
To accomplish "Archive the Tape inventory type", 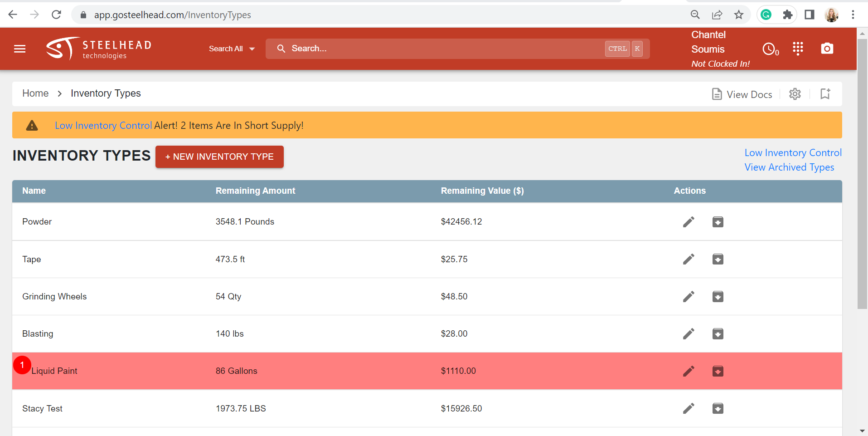I will pyautogui.click(x=718, y=259).
